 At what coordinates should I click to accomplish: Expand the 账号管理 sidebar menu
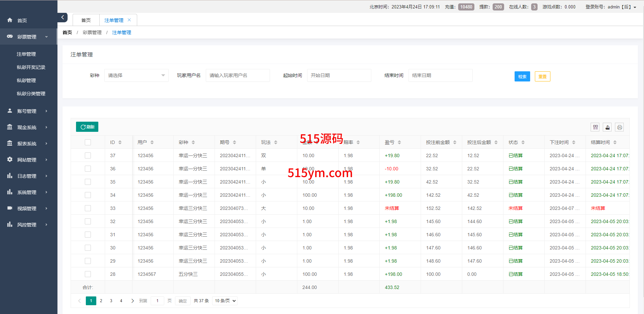[27, 111]
